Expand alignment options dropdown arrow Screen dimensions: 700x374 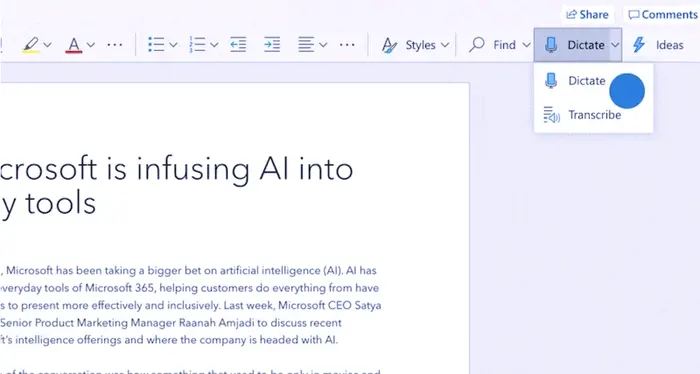pyautogui.click(x=323, y=45)
